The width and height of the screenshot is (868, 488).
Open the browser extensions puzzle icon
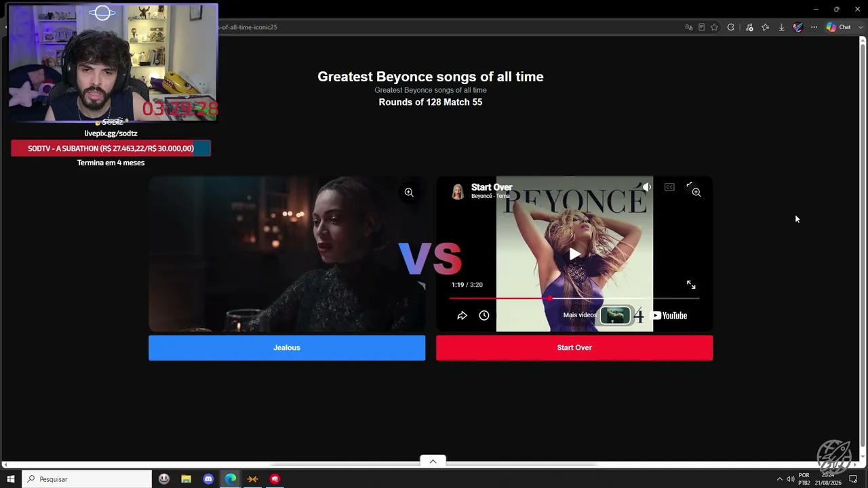tap(730, 27)
